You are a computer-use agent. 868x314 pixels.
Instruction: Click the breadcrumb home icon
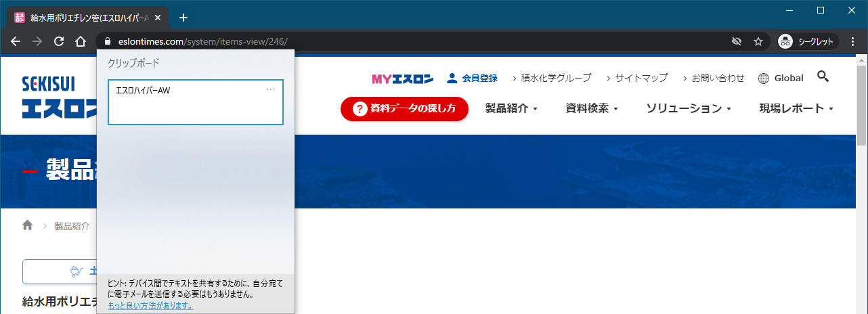28,225
